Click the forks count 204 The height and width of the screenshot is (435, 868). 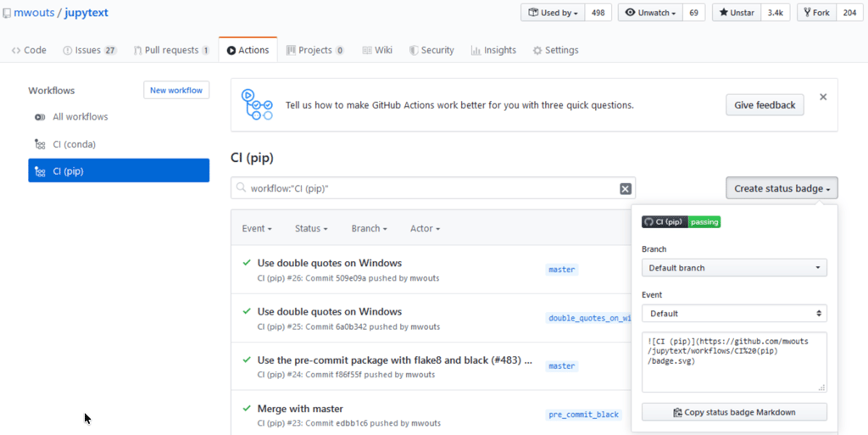[849, 13]
